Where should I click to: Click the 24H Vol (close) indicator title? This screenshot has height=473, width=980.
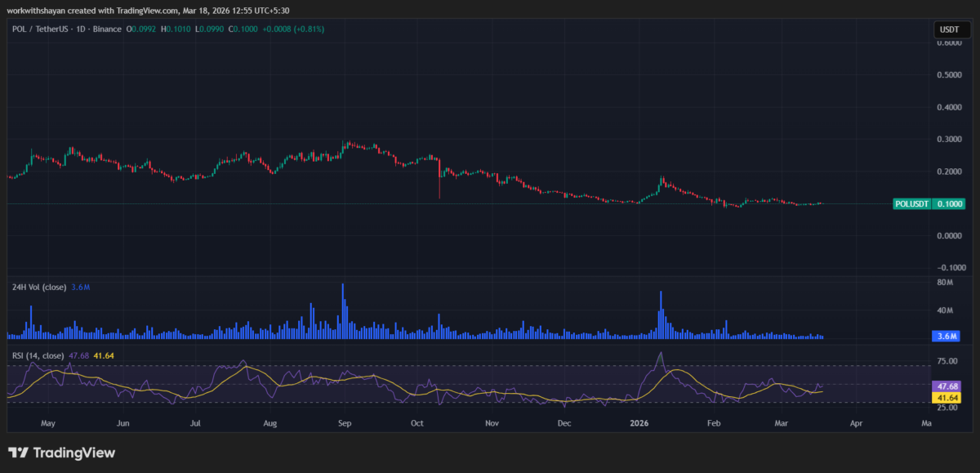[39, 287]
